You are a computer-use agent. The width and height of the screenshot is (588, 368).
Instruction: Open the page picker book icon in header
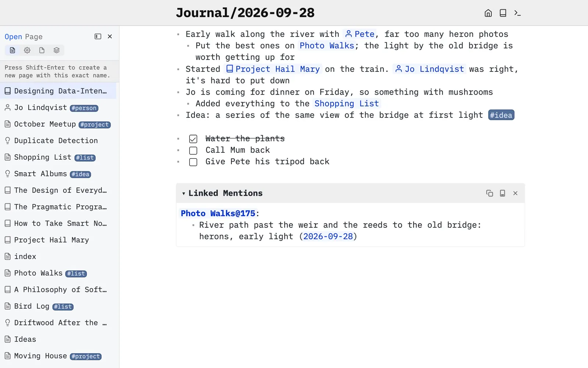[503, 13]
